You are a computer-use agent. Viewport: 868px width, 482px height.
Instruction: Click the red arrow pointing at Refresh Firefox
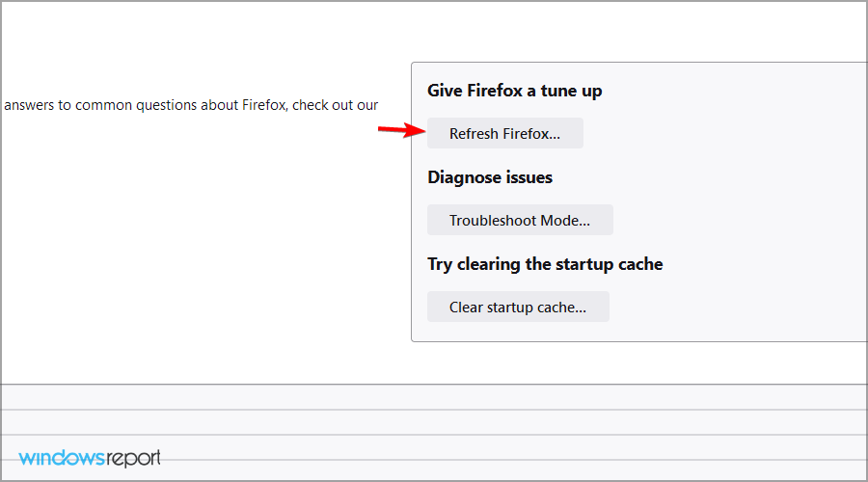(402, 130)
